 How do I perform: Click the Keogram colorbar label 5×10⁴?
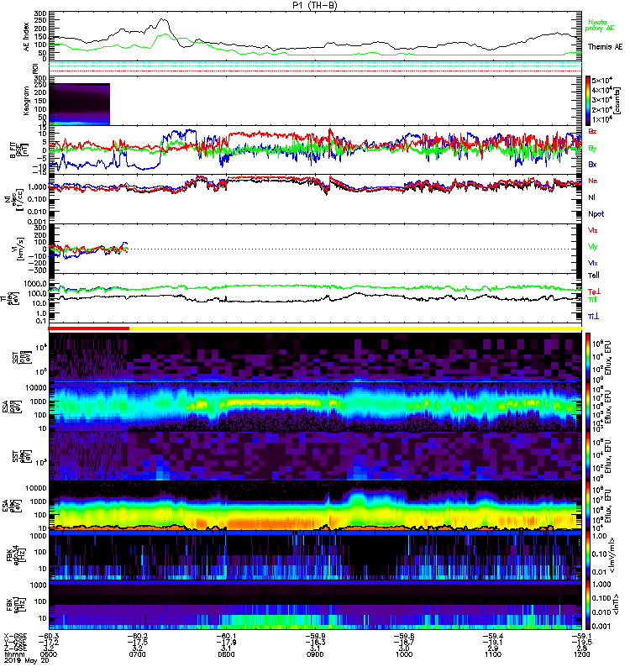(602, 81)
